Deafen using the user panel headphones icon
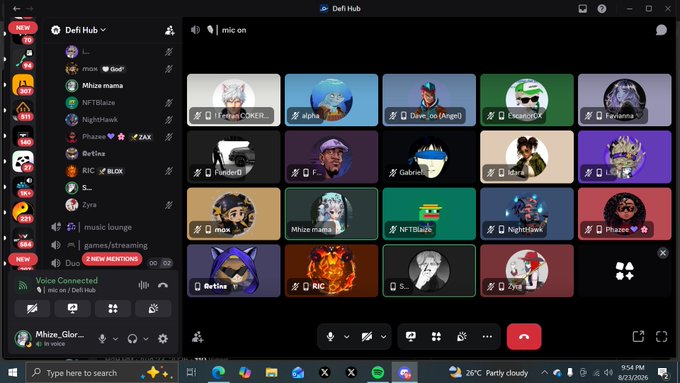Image resolution: width=680 pixels, height=383 pixels. click(133, 339)
